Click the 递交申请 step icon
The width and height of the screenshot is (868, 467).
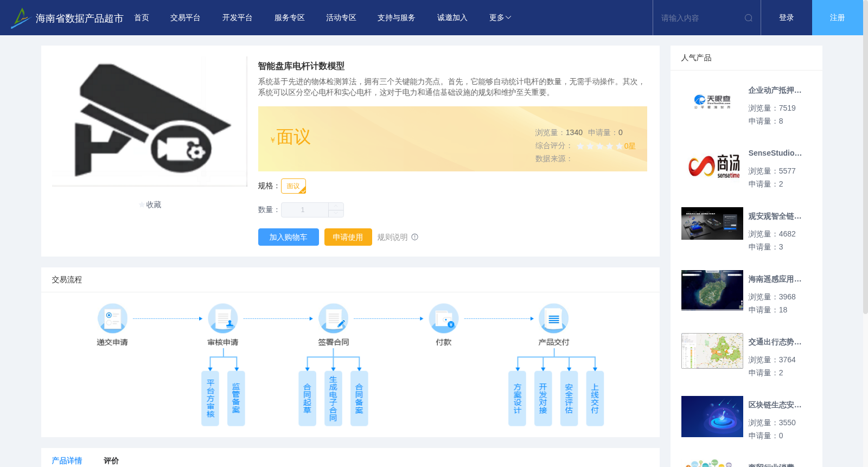[x=112, y=318]
